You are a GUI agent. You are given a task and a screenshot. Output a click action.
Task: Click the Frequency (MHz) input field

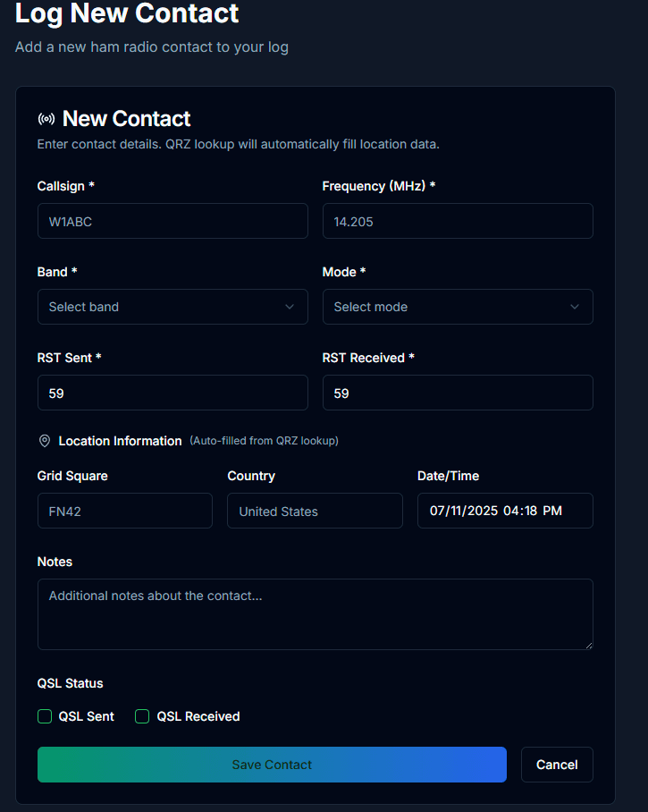click(x=458, y=221)
